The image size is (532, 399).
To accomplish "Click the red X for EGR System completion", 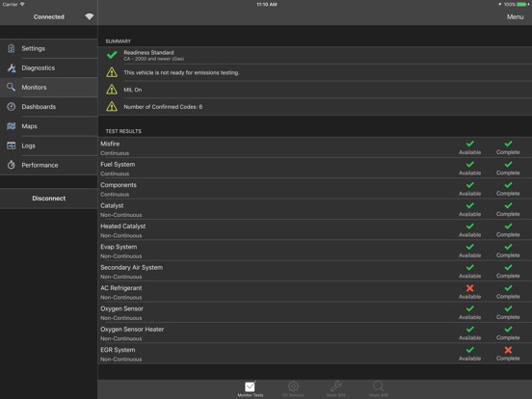I will (508, 350).
